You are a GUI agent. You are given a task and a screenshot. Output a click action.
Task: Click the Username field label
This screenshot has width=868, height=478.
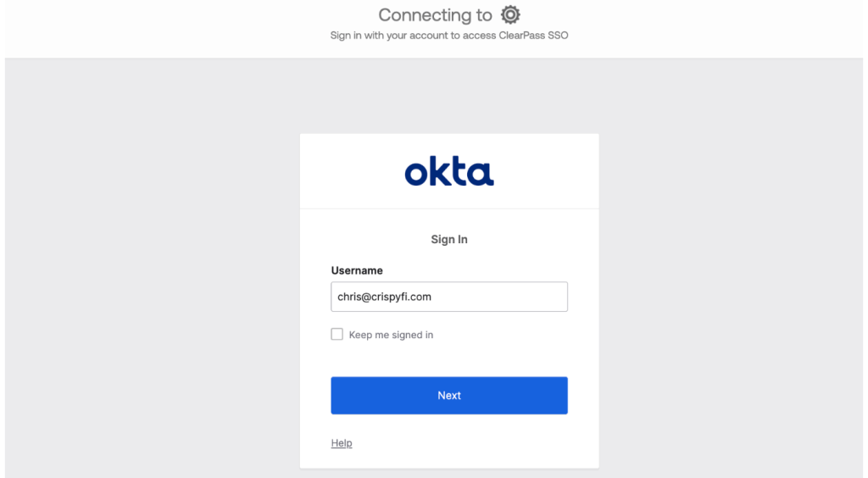point(357,270)
